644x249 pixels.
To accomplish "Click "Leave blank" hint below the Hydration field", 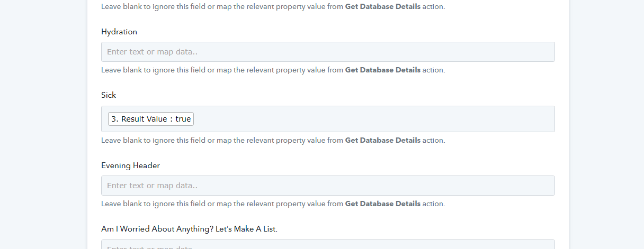I will 121,70.
